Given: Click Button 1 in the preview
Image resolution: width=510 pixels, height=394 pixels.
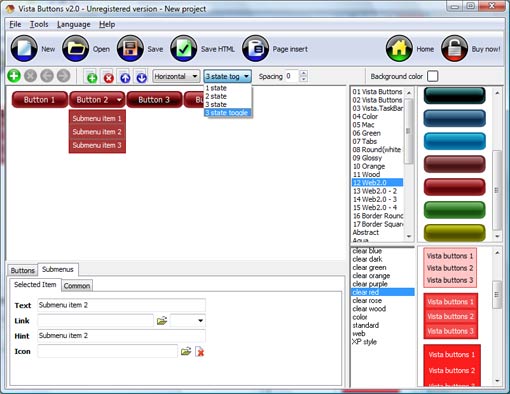Looking at the screenshot, I should [x=39, y=100].
